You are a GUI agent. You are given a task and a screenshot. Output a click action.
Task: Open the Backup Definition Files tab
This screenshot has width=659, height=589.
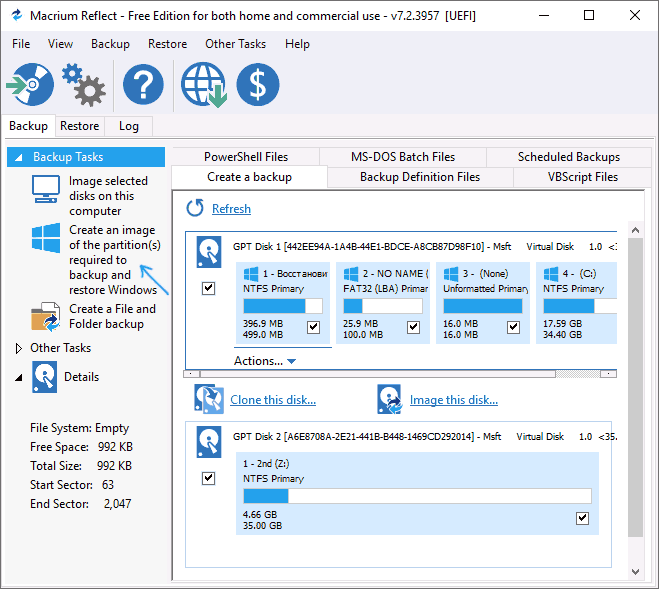[x=420, y=177]
